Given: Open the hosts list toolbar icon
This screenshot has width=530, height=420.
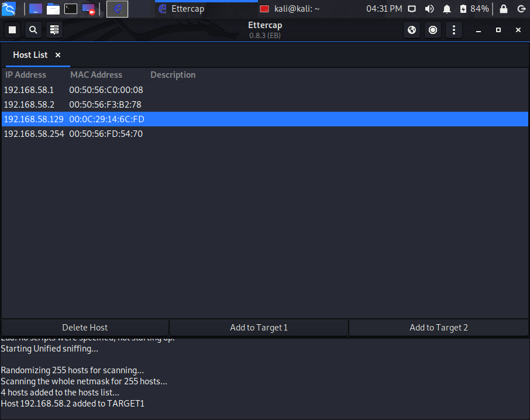Looking at the screenshot, I should coord(54,30).
